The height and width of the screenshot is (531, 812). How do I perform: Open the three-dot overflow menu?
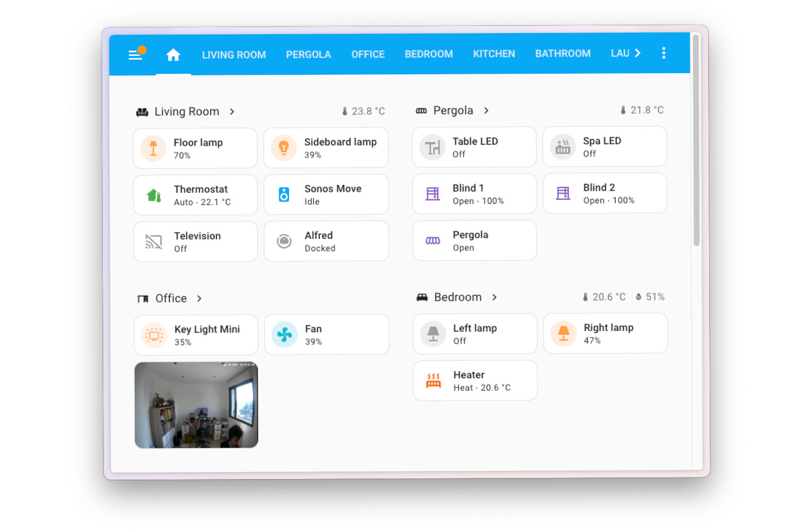point(664,53)
